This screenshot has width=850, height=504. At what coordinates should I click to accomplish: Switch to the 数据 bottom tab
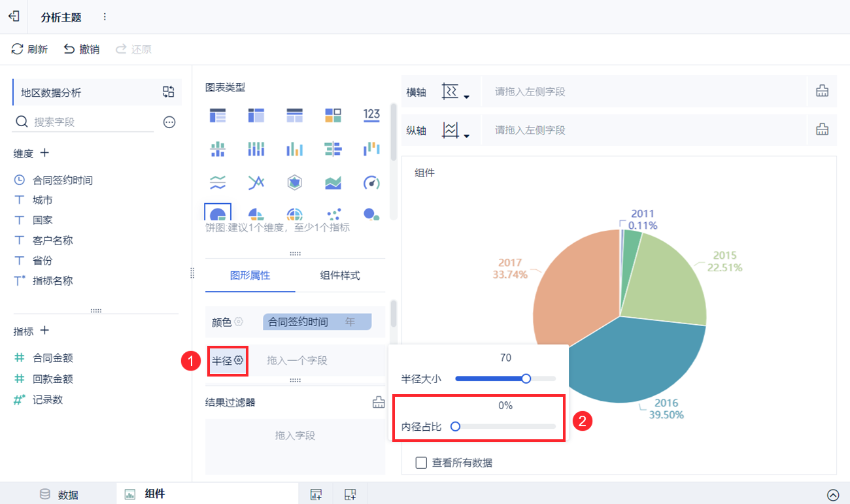(59, 494)
